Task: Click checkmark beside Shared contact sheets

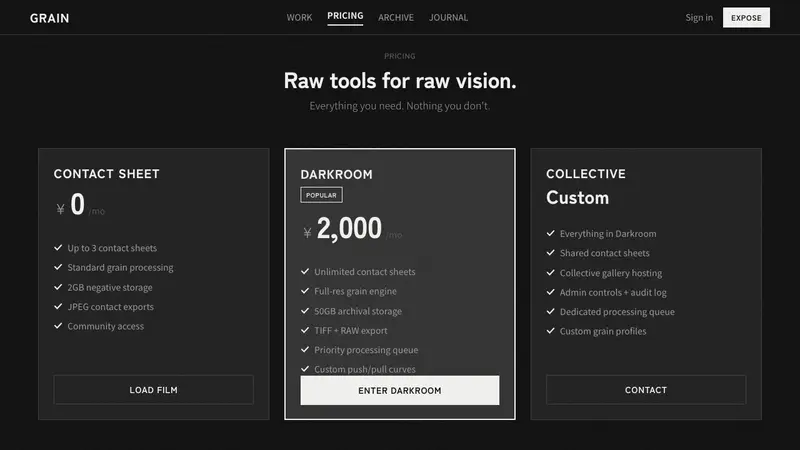Action: [x=551, y=253]
